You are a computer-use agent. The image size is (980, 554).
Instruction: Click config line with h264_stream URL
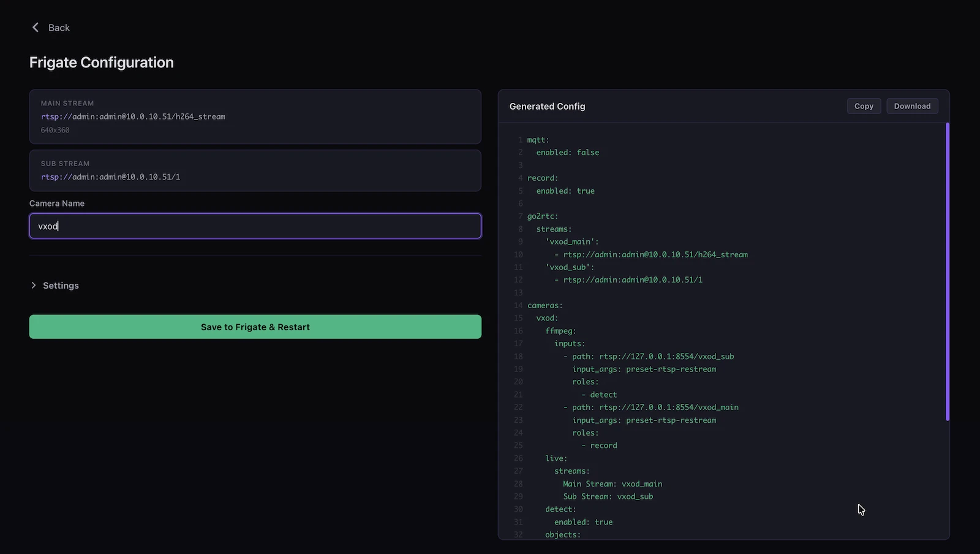coord(651,254)
